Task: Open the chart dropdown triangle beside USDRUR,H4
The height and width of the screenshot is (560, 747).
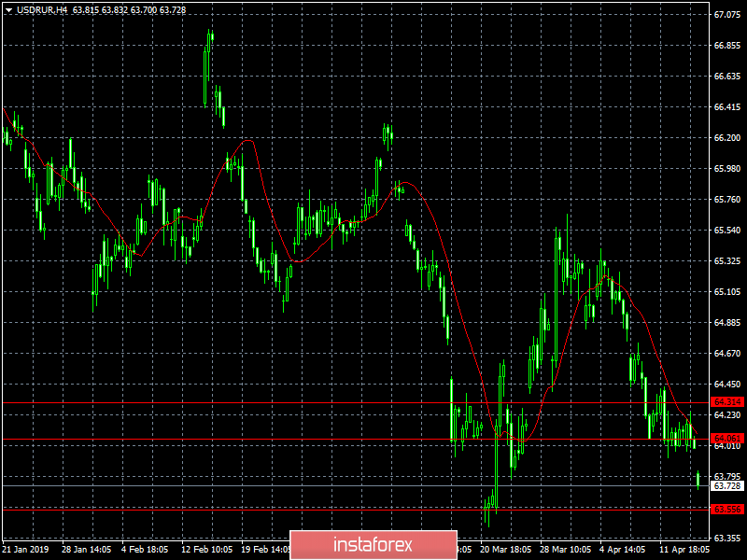Action: 8,10
